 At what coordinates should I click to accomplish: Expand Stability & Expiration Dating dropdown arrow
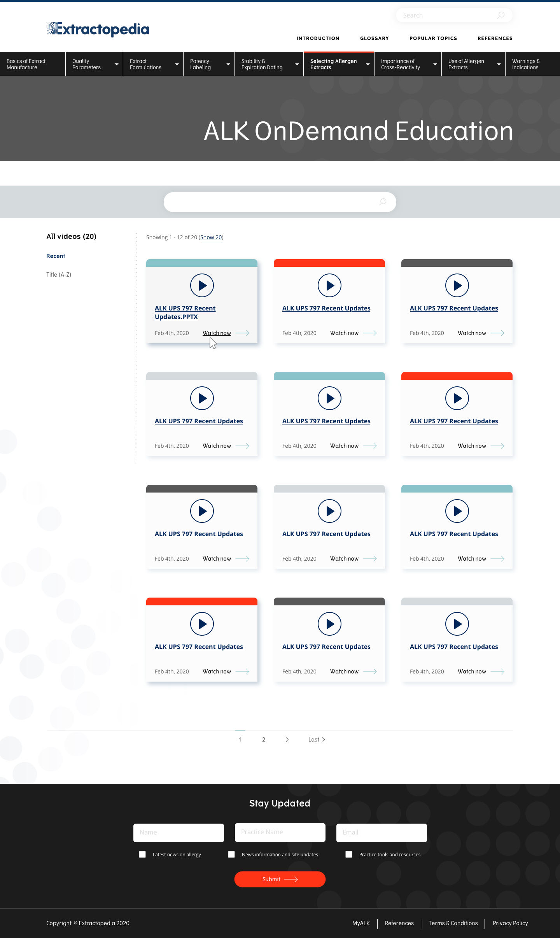297,64
